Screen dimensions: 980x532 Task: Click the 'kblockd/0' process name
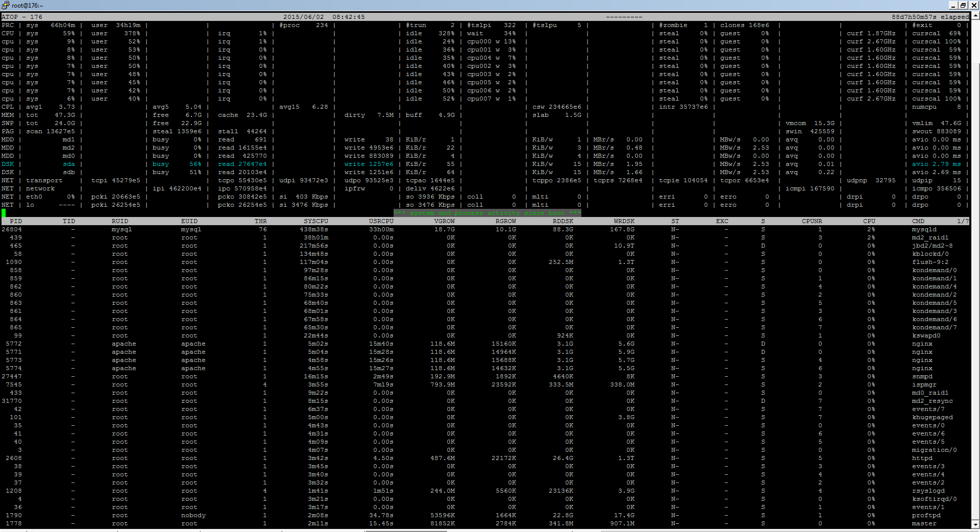930,254
